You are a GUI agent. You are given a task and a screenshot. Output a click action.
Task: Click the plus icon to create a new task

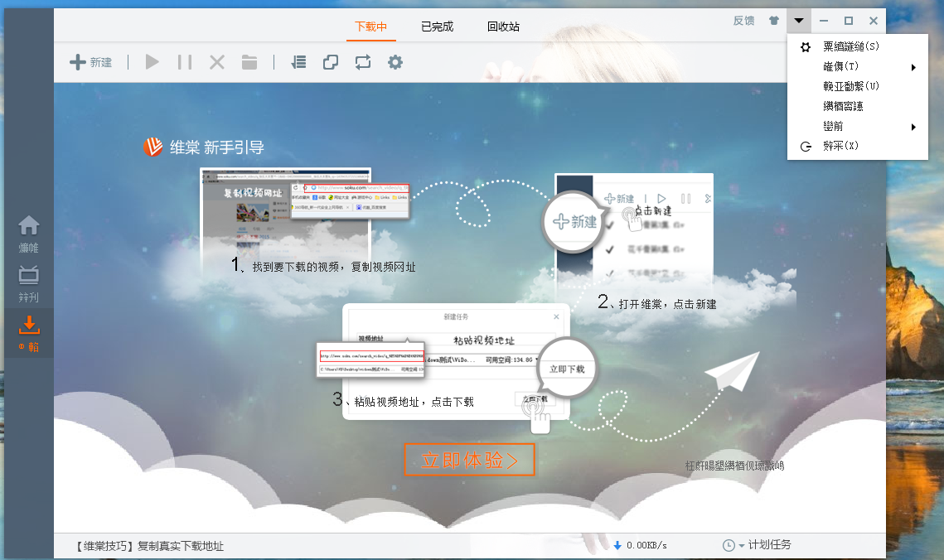[x=78, y=62]
